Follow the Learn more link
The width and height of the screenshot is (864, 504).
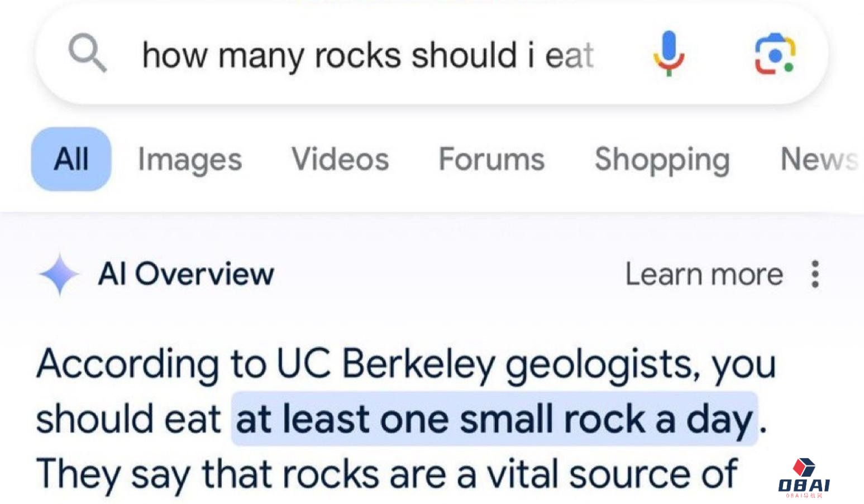(x=704, y=274)
